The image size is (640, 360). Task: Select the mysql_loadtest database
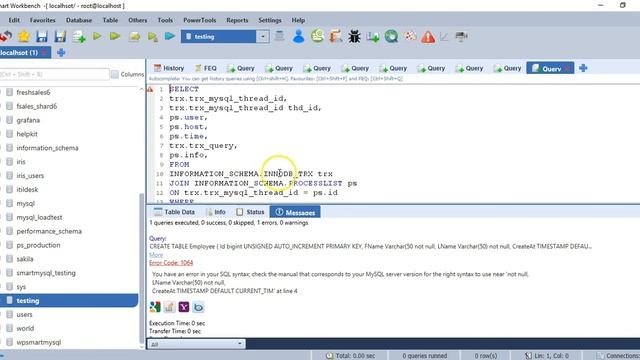[39, 217]
